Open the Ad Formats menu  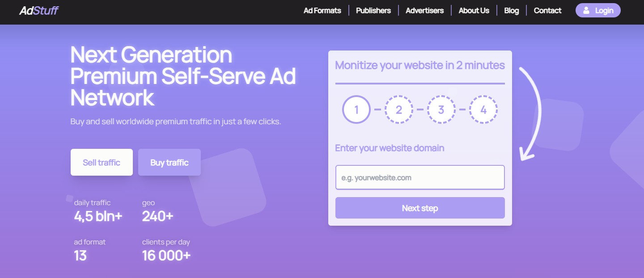[322, 10]
